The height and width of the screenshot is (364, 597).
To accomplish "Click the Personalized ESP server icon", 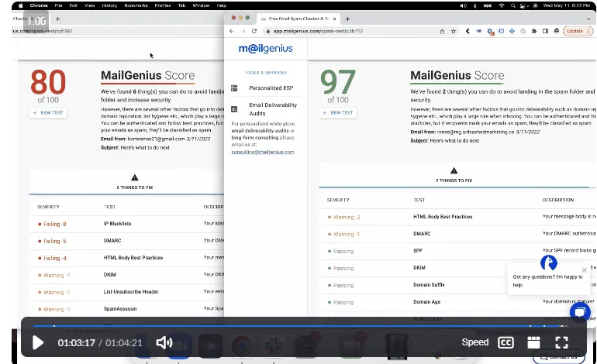I will pos(234,88).
